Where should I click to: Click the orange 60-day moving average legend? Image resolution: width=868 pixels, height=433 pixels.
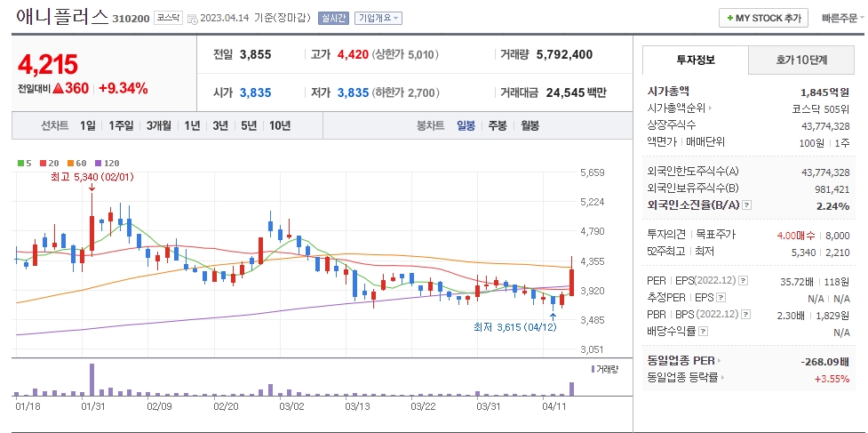click(77, 164)
